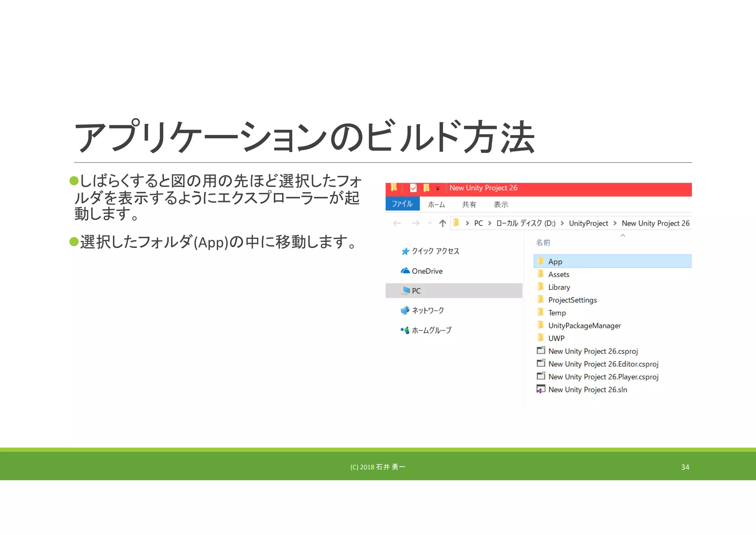Click the Library folder icon
The image size is (756, 535).
(x=541, y=287)
